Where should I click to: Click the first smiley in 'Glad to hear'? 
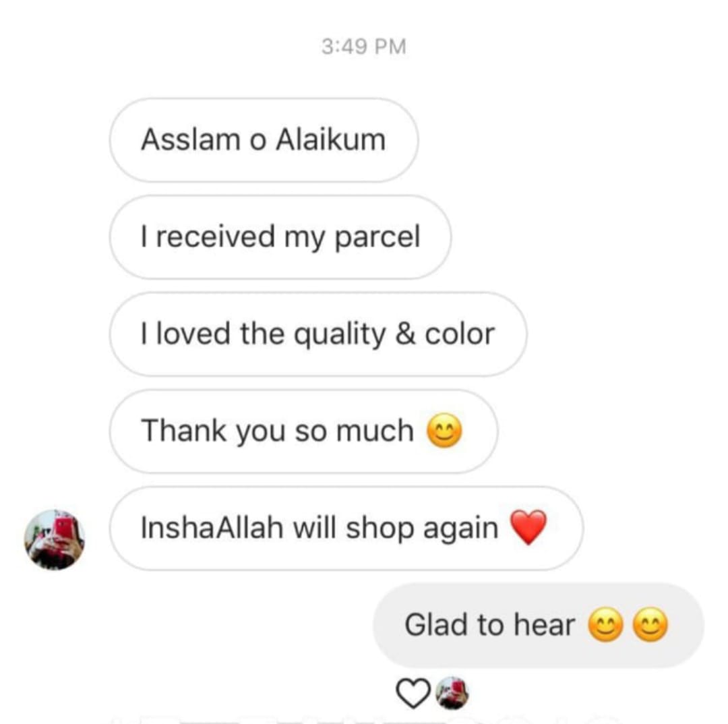[x=606, y=625]
